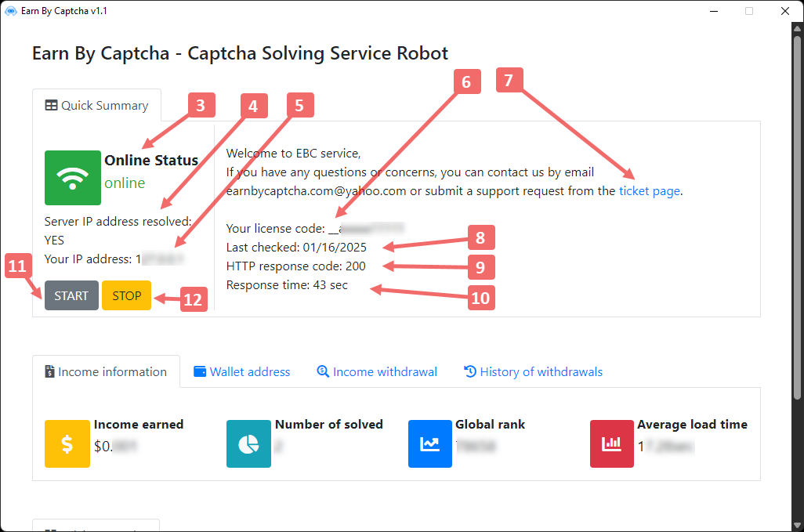Select the History of withdrawals tab
The height and width of the screenshot is (532, 804).
[x=534, y=371]
